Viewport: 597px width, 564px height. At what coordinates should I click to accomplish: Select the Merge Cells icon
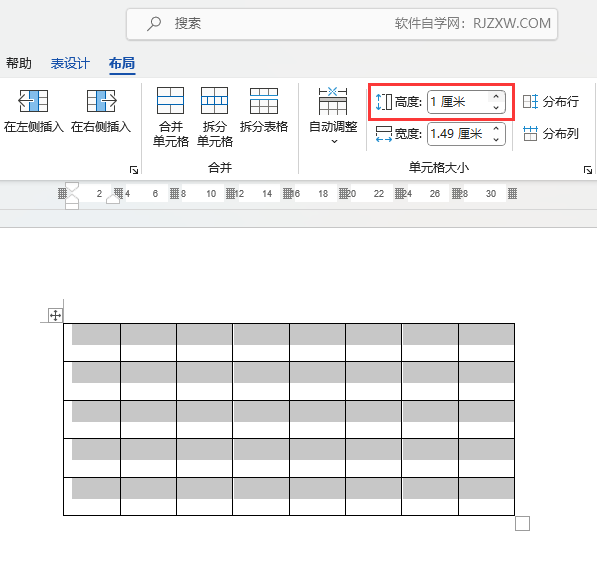(x=171, y=101)
